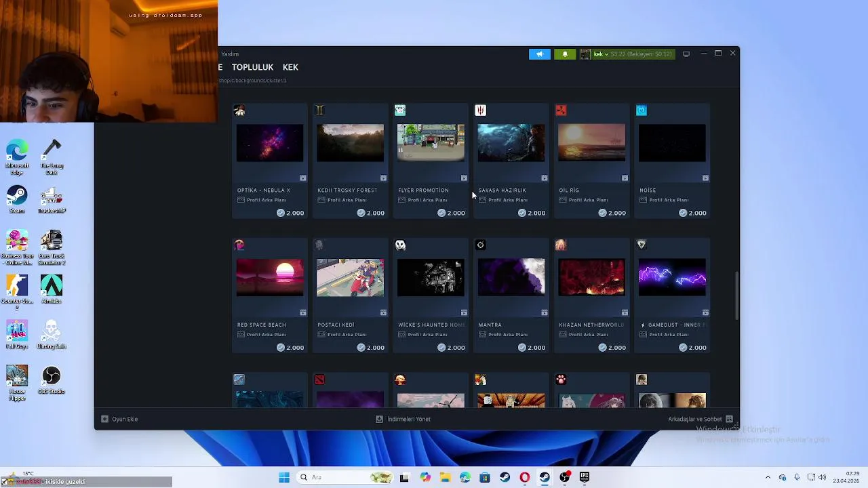
Task: Open Red Space Beach background thumbnail
Action: click(270, 277)
